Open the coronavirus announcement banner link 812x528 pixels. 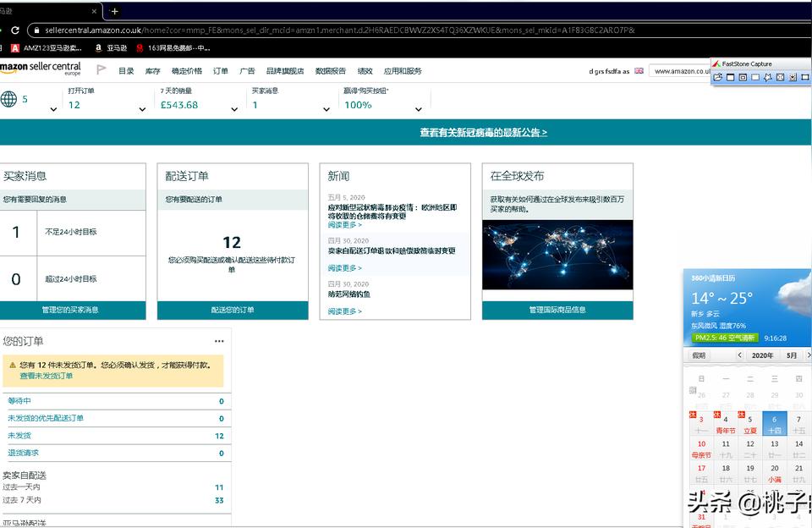(483, 133)
